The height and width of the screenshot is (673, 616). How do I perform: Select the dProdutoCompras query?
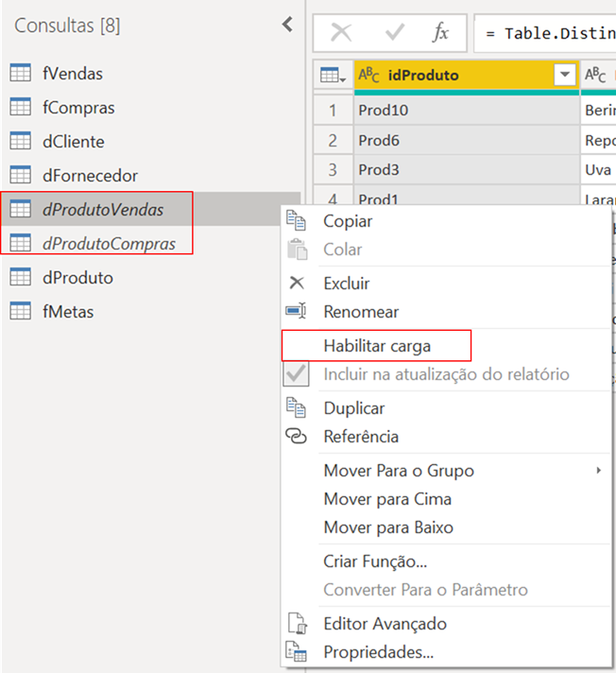coord(109,243)
